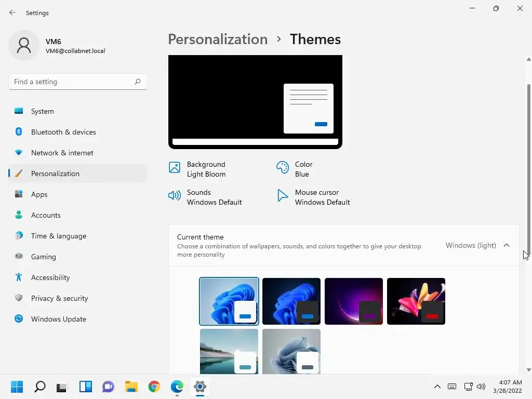The height and width of the screenshot is (399, 532).
Task: Launch Microsoft Edge from taskbar
Action: (177, 387)
